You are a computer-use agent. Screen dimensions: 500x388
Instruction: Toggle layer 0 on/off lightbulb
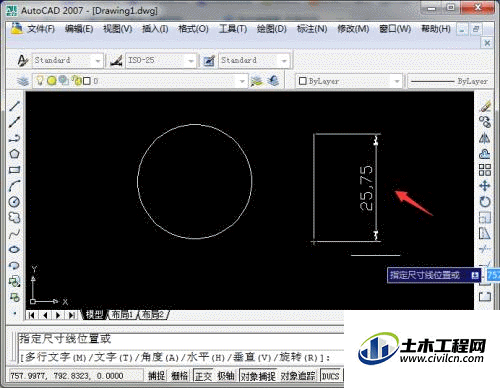pyautogui.click(x=40, y=80)
